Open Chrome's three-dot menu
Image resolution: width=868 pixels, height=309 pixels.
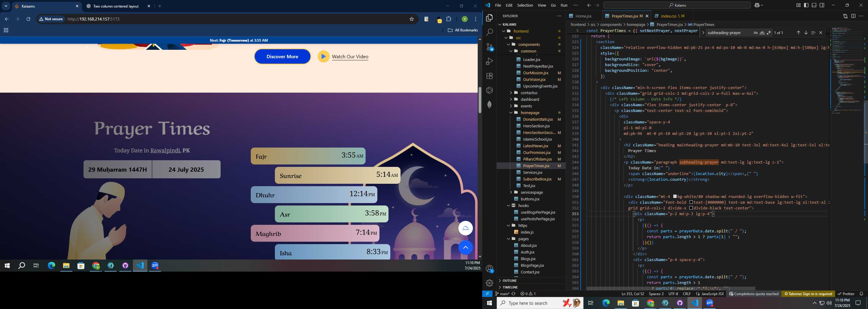[x=476, y=19]
